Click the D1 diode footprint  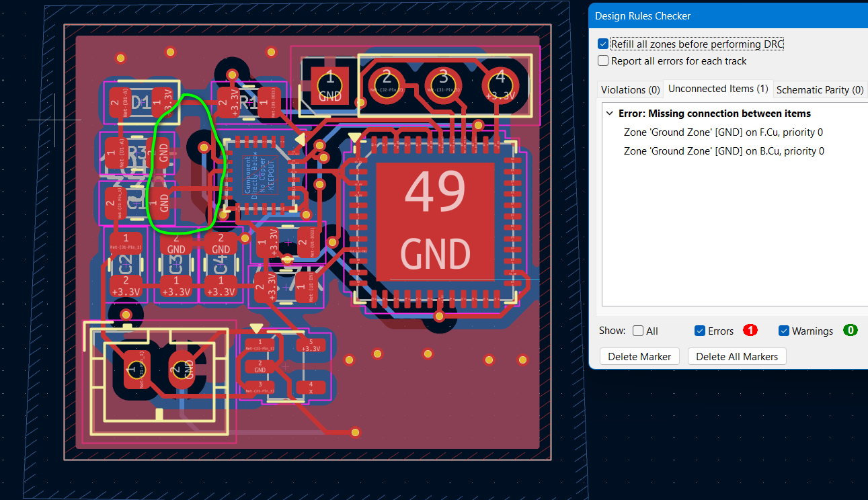142,103
